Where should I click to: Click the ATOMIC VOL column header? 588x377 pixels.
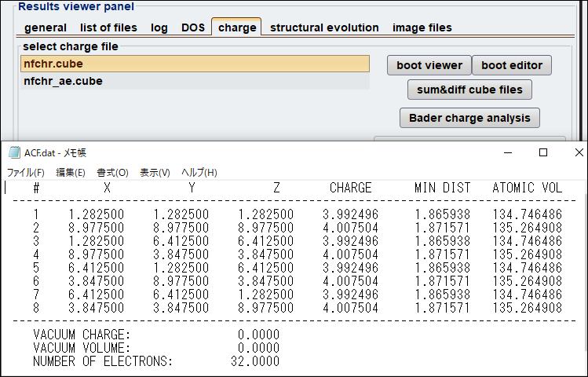click(528, 188)
